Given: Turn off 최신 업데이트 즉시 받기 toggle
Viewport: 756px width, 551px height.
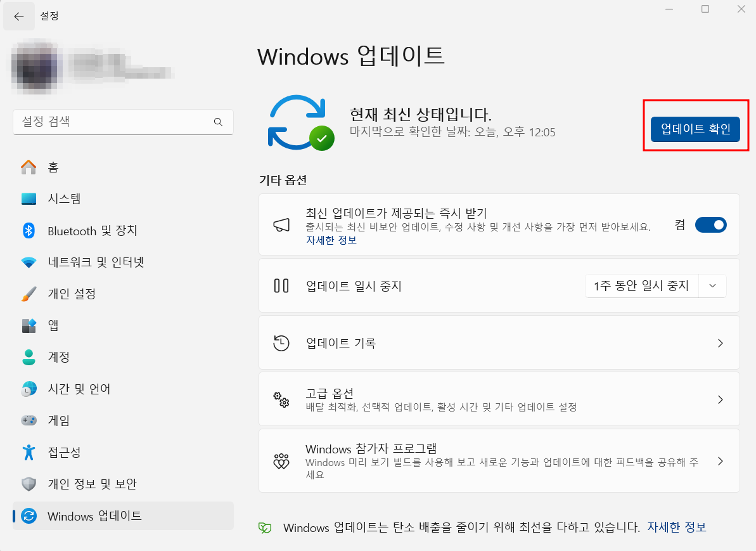Looking at the screenshot, I should point(710,225).
